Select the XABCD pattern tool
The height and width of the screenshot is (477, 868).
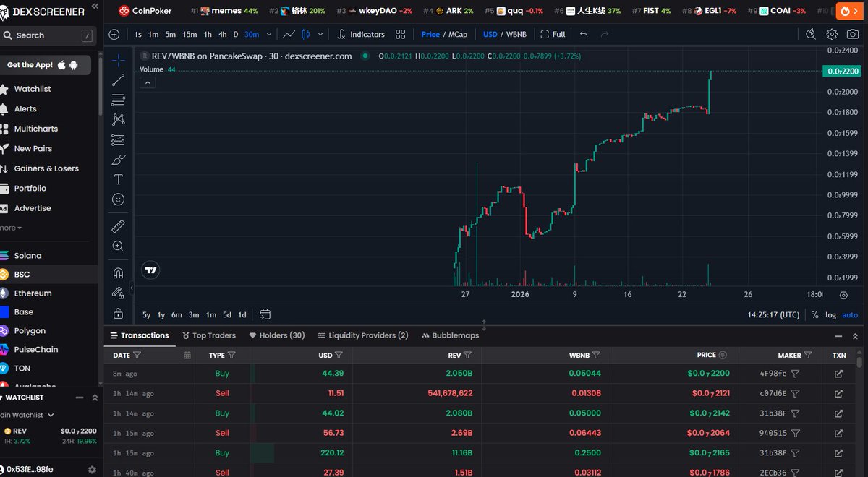coord(118,120)
